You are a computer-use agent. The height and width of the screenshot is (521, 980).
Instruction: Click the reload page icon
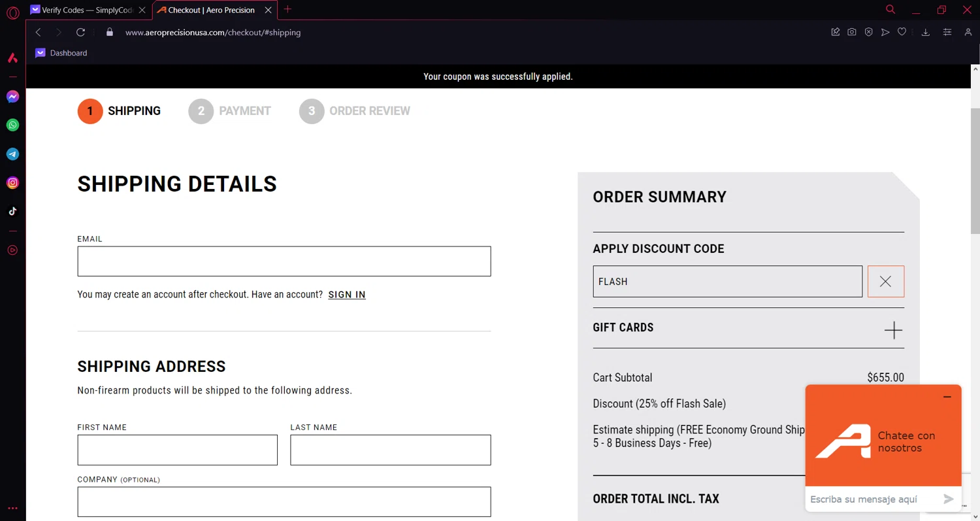click(x=80, y=32)
